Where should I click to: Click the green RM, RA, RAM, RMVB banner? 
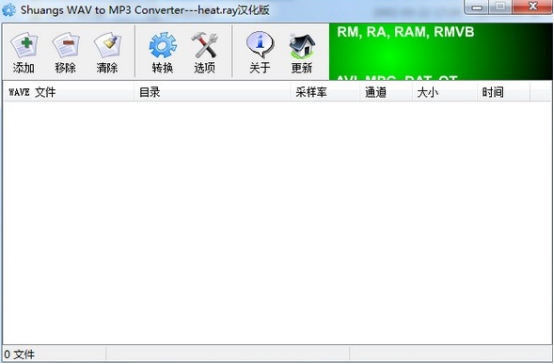[441, 52]
